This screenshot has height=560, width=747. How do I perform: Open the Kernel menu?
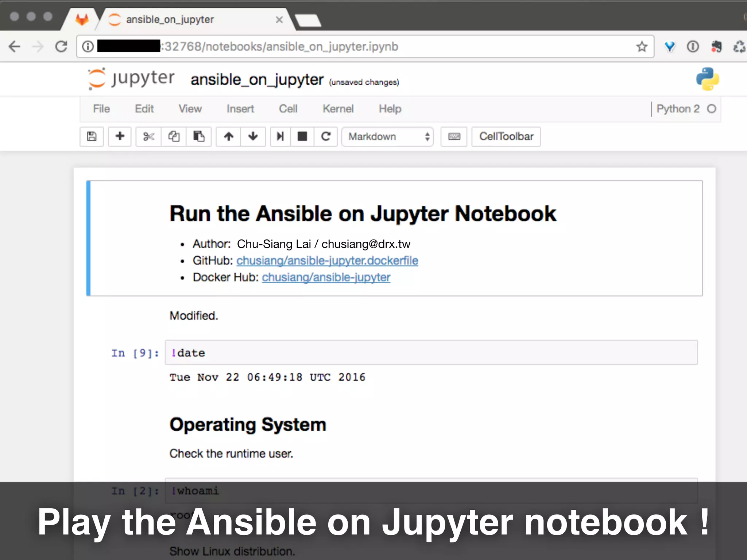pyautogui.click(x=338, y=109)
